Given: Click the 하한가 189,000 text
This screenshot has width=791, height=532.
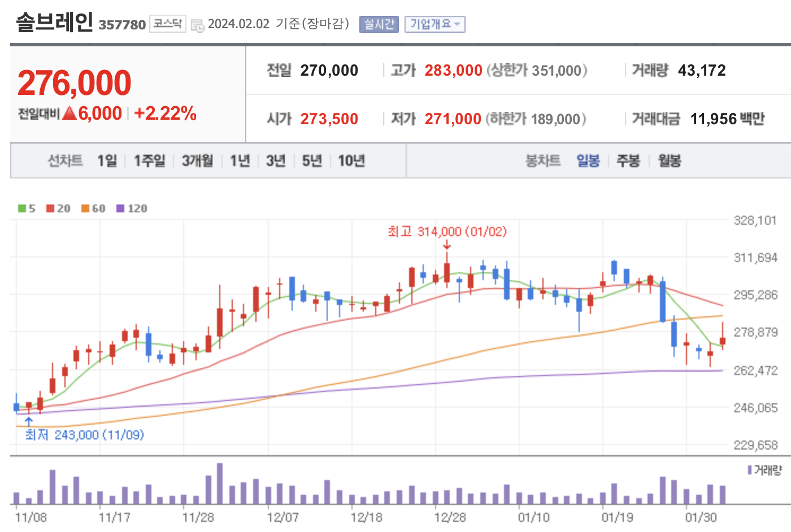Looking at the screenshot, I should (536, 119).
